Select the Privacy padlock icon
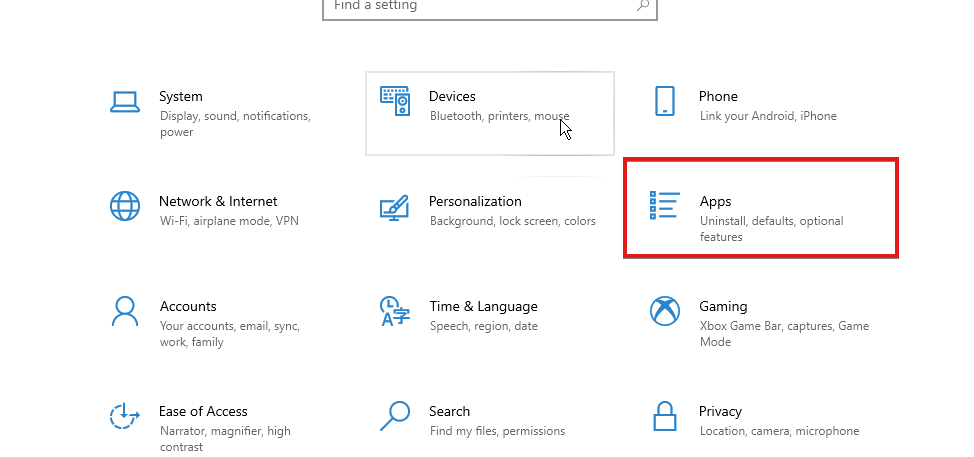The image size is (974, 457). click(x=665, y=416)
